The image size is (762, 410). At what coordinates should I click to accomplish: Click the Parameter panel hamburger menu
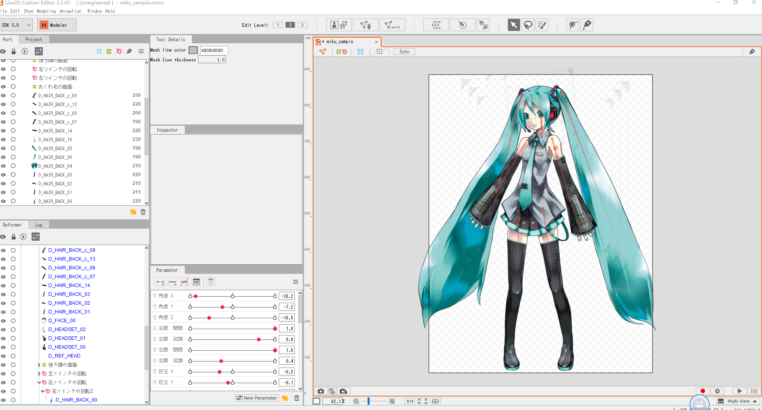click(295, 282)
